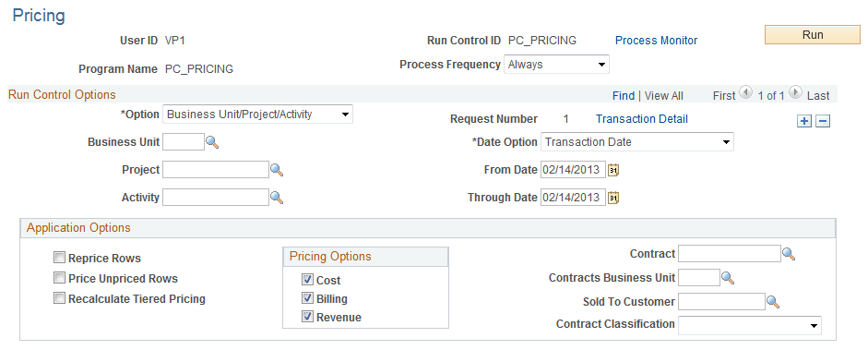Open Through Date calendar picker

(613, 198)
